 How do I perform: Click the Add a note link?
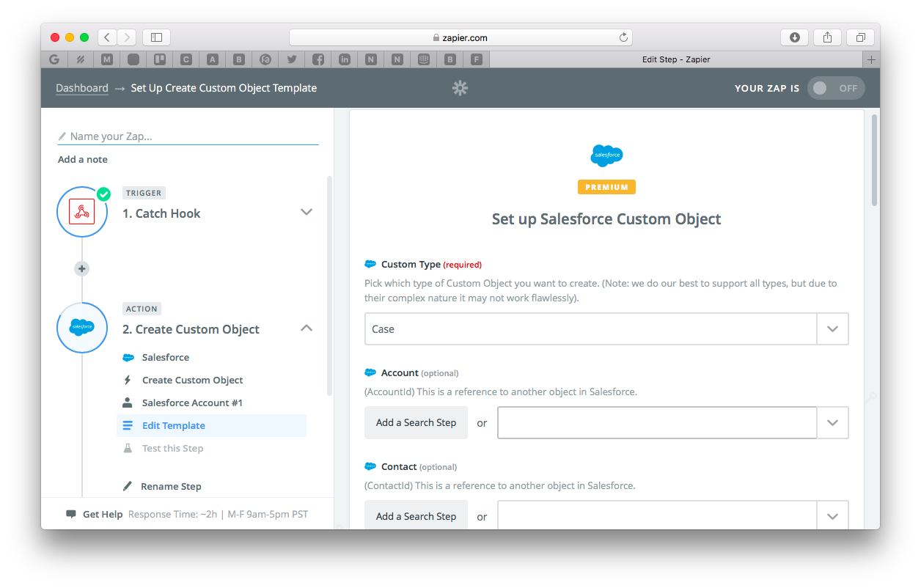coord(82,159)
